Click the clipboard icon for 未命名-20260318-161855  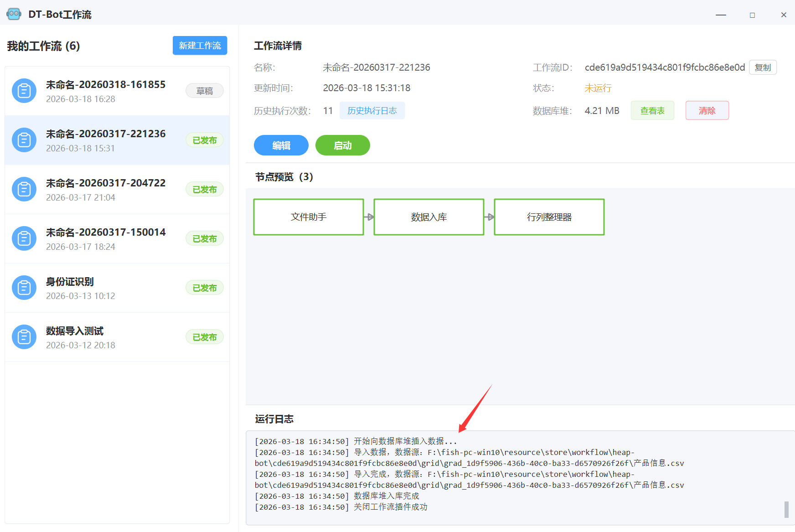pyautogui.click(x=24, y=91)
